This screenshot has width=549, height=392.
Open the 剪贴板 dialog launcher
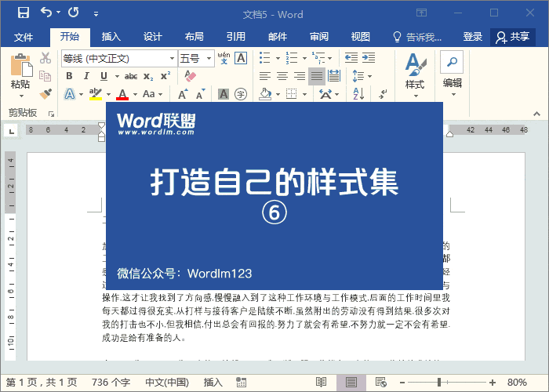point(52,114)
